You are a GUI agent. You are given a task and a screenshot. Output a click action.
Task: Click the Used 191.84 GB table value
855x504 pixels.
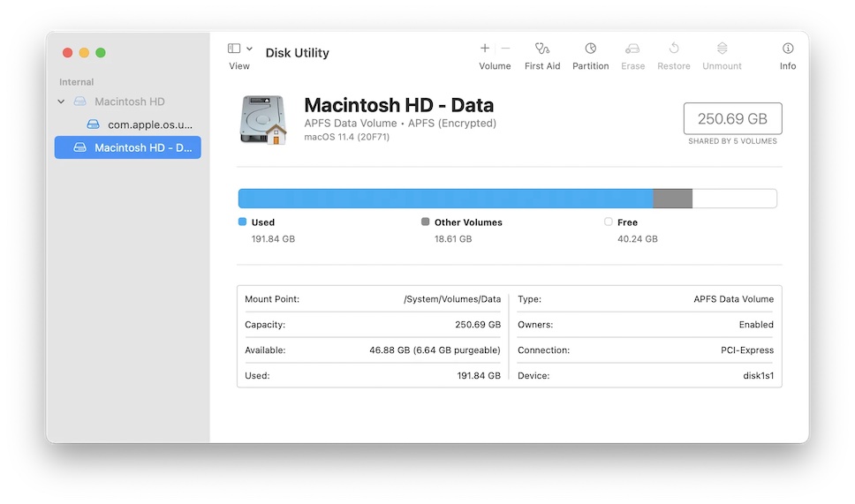click(x=479, y=376)
